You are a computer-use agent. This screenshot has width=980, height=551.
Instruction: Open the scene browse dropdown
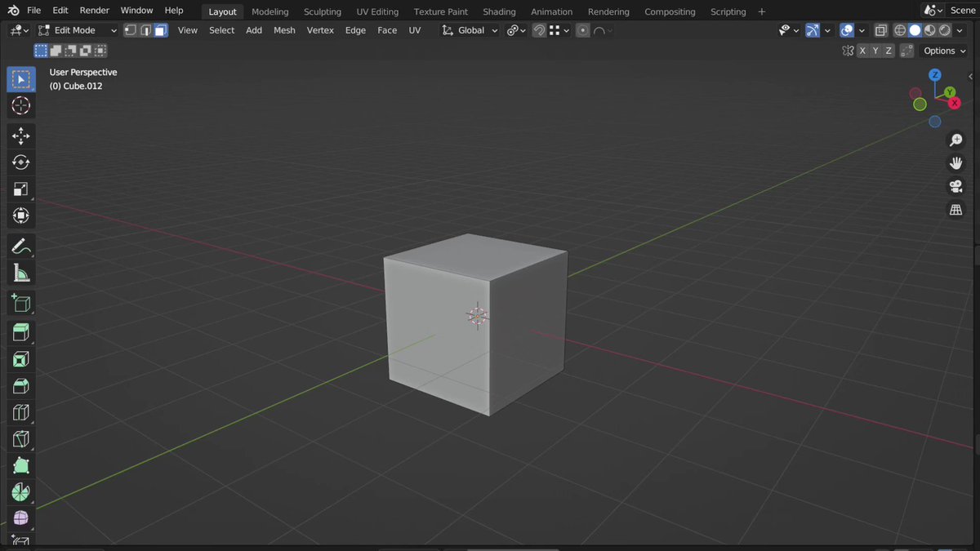coord(932,11)
